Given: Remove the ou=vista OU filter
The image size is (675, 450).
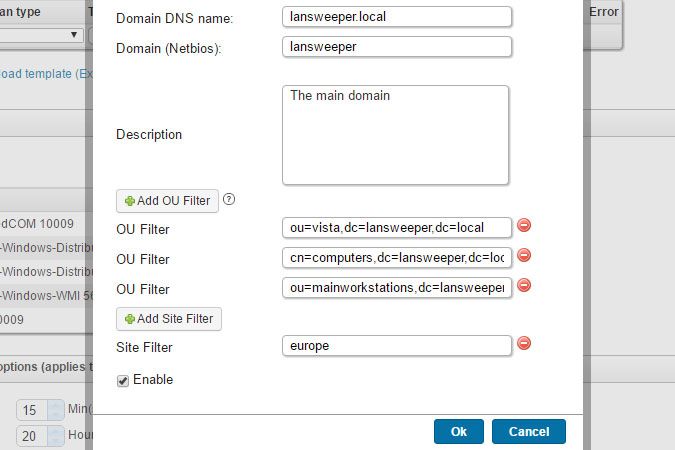Looking at the screenshot, I should (524, 226).
